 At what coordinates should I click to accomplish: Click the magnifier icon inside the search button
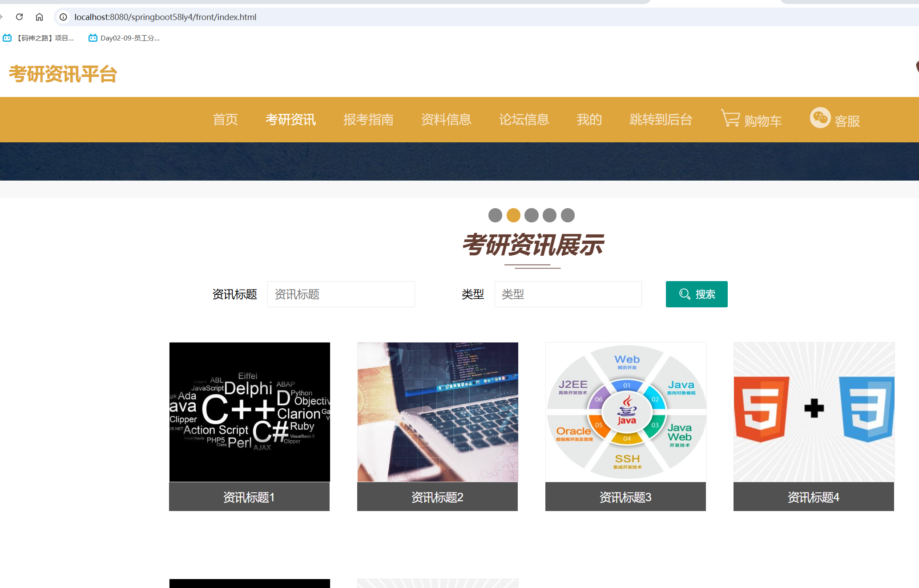click(685, 294)
